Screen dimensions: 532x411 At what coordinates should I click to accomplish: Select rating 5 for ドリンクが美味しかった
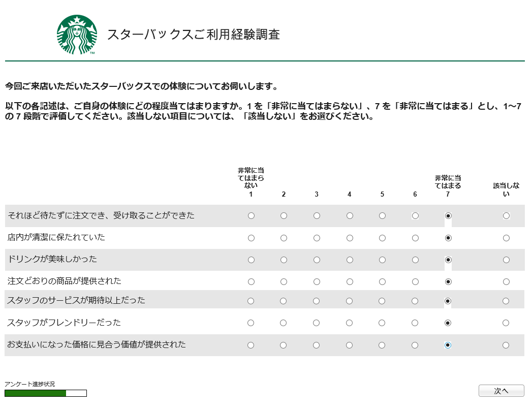coord(383,260)
